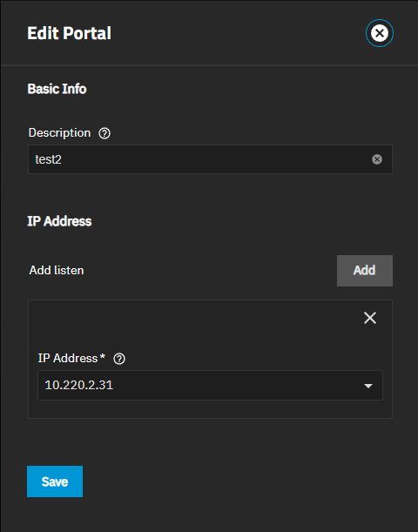Click the Add listen label
This screenshot has width=418, height=532.
point(57,271)
